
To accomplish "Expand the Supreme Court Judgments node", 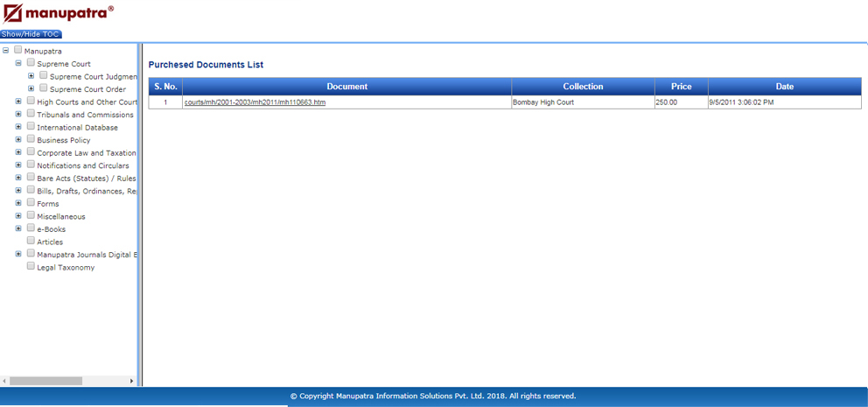I will pos(31,76).
